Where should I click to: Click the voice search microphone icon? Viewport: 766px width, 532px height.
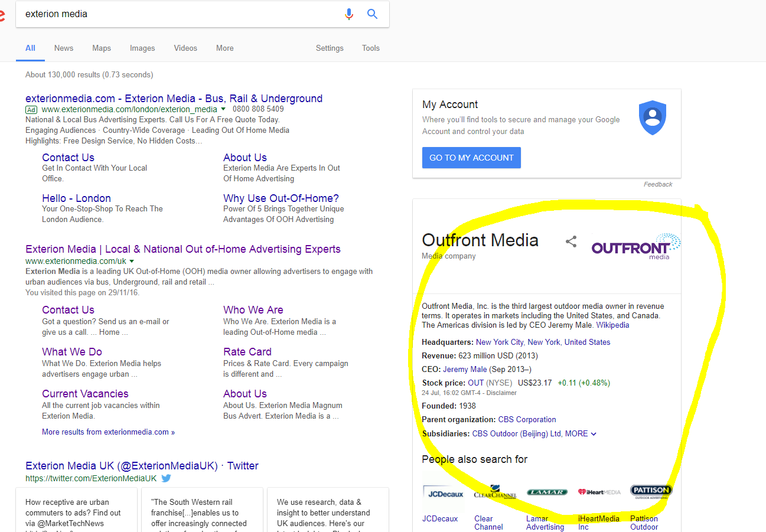(x=349, y=14)
